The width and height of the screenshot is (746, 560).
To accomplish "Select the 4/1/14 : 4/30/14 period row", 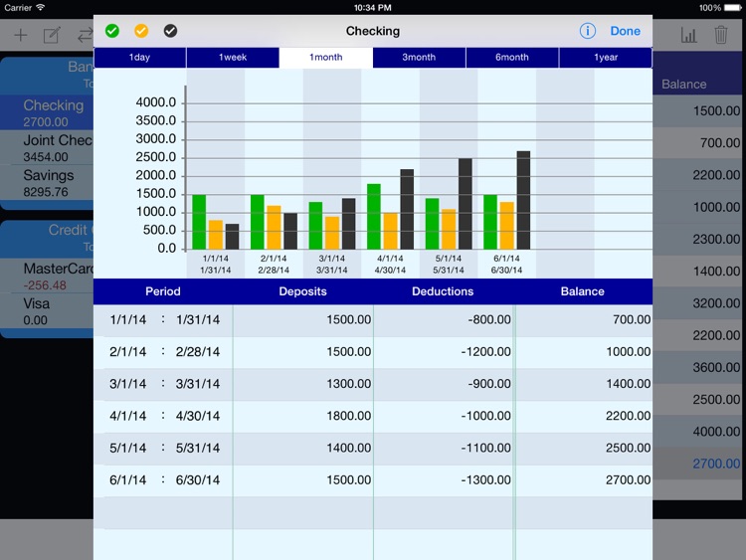I will (x=373, y=416).
